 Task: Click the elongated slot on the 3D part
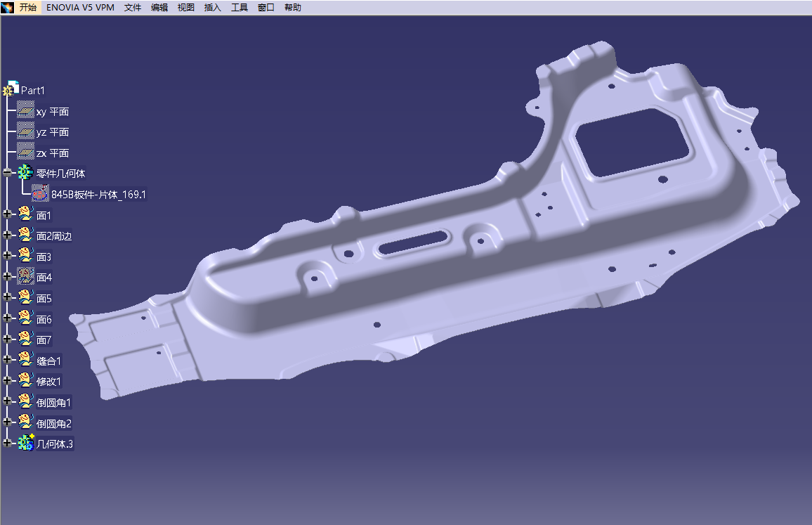(414, 243)
